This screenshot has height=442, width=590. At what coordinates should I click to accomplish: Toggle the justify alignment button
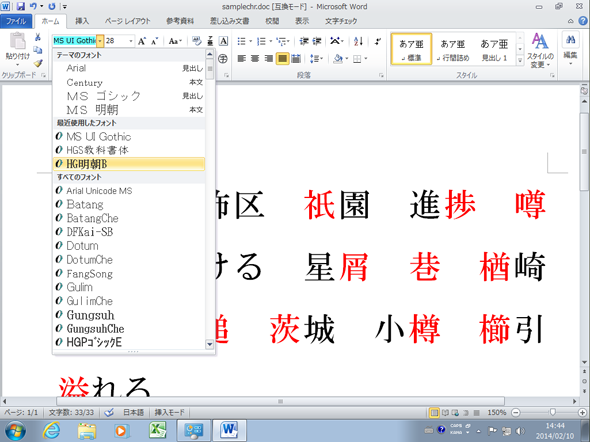coord(282,59)
